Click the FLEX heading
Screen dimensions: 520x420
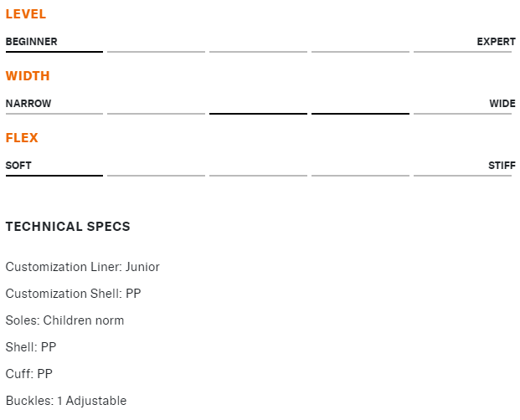point(22,138)
